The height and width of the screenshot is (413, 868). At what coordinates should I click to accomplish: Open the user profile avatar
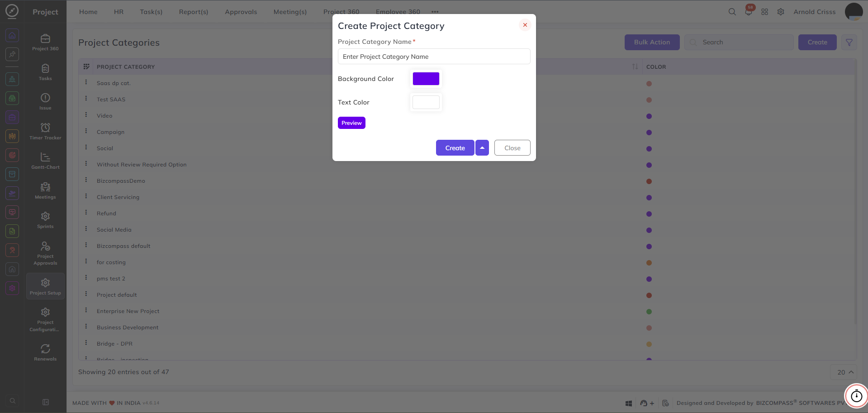click(x=854, y=12)
